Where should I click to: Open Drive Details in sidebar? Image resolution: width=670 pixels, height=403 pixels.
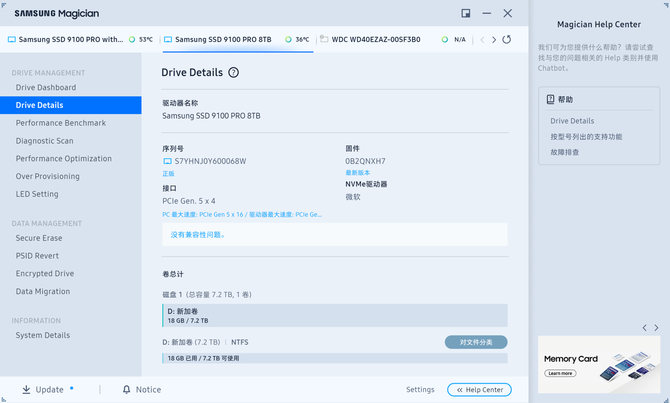(71, 105)
